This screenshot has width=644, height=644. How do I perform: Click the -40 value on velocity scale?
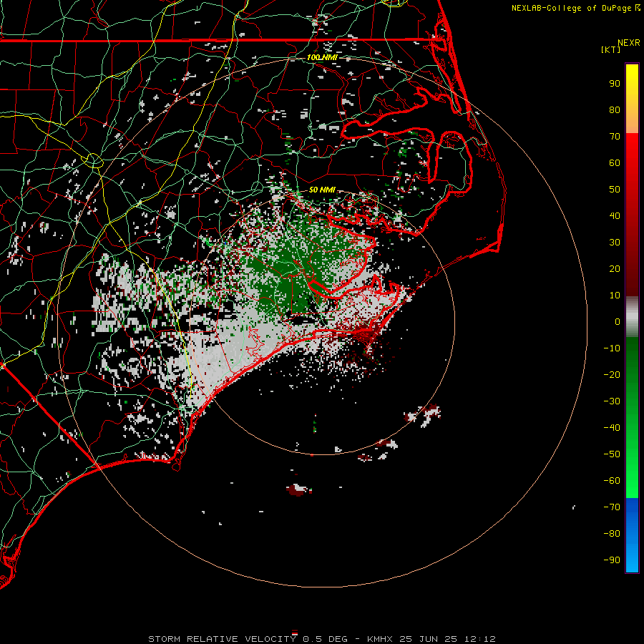[x=612, y=428]
